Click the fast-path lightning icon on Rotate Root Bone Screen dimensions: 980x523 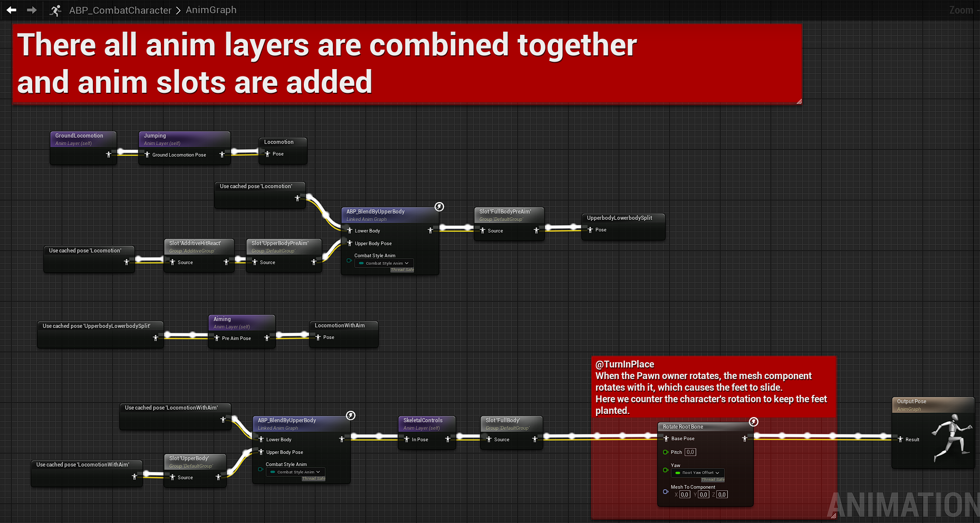[x=753, y=422]
